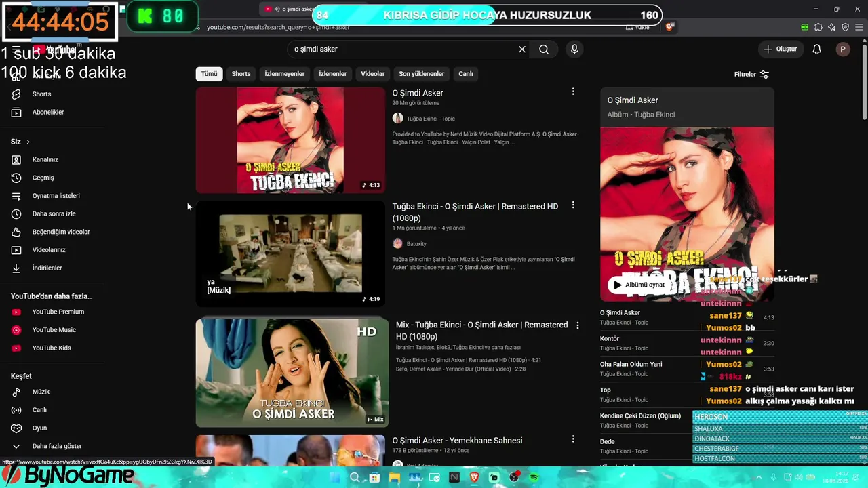Viewport: 868px width, 488px height.
Task: Open Brave VPN shield icon
Action: 845,27
